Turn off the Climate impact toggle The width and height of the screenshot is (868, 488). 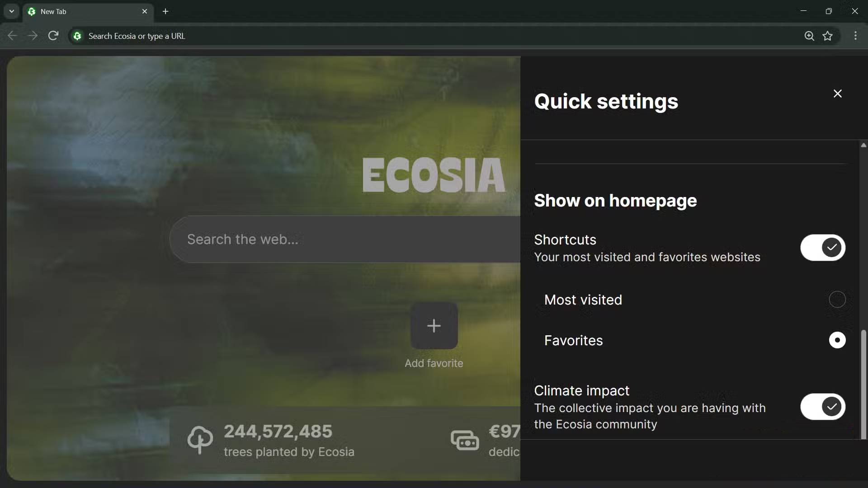[x=822, y=406]
